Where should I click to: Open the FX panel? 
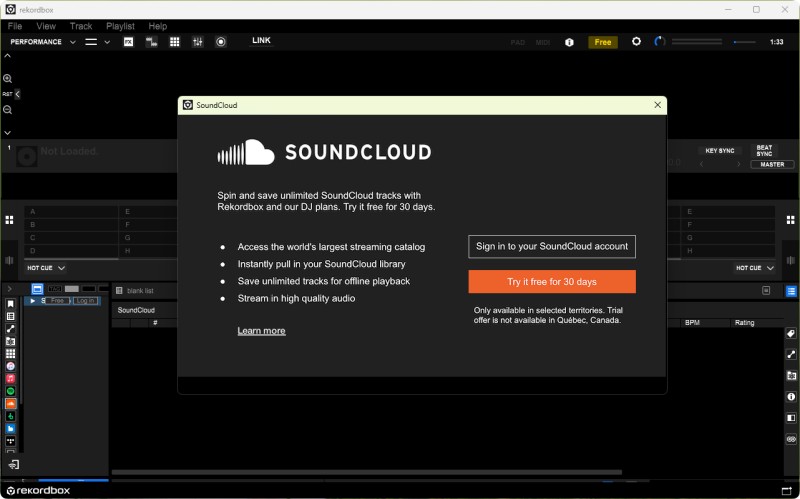coord(128,42)
